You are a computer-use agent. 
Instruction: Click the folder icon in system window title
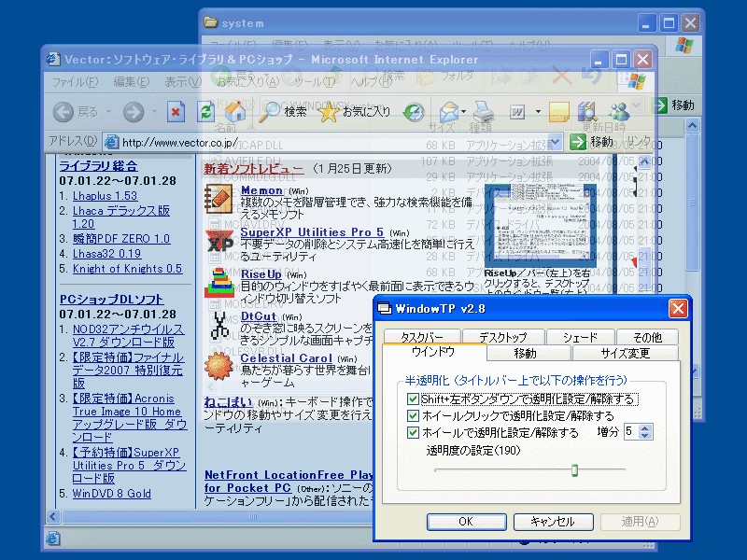point(211,22)
